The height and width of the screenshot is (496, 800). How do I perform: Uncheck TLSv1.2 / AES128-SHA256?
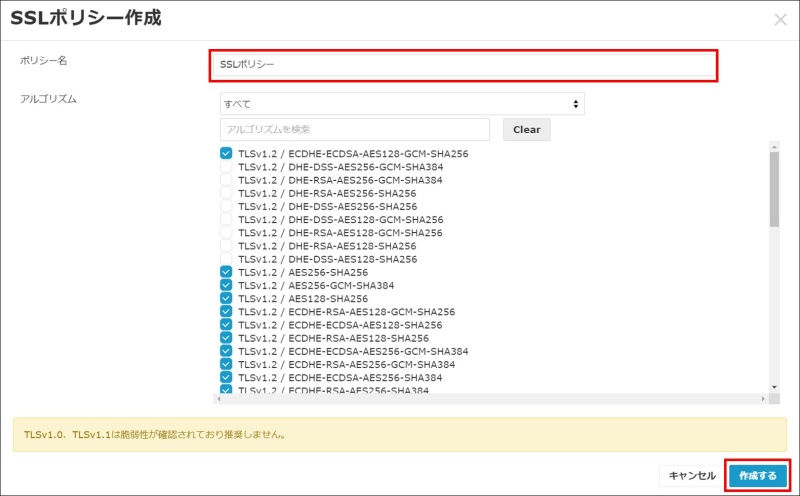tap(226, 298)
